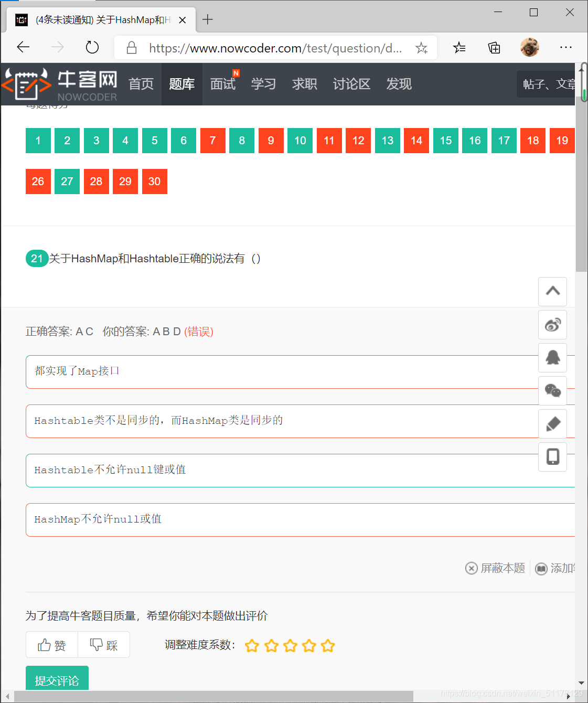
Task: Click the search field 帖子、文章
Action: click(x=546, y=84)
